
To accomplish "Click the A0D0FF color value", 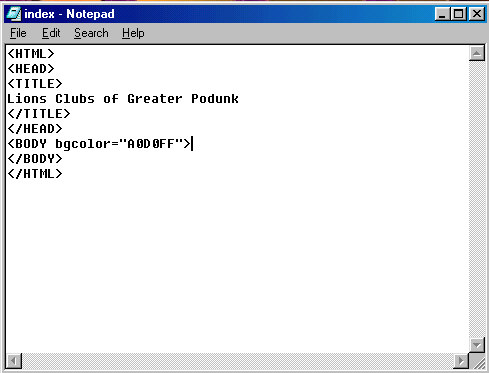I will tap(151, 144).
